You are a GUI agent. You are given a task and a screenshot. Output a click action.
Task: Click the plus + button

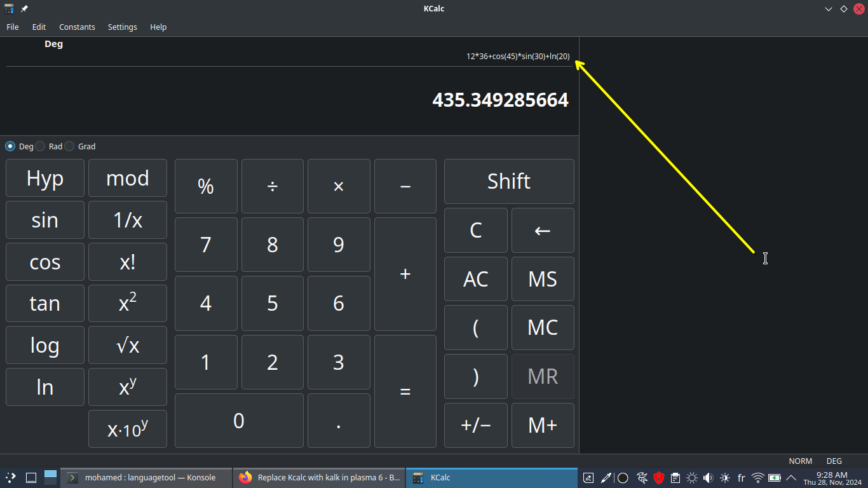[405, 274]
